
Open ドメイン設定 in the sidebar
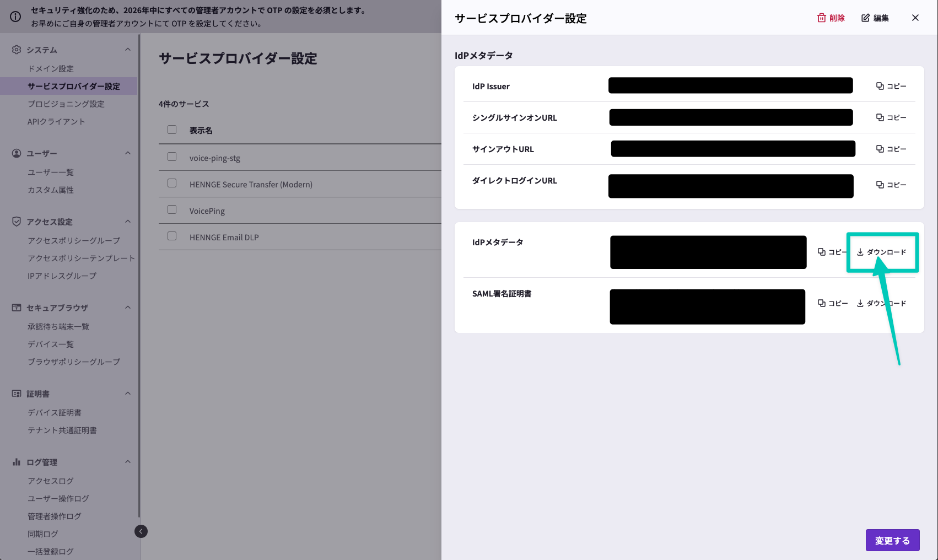point(51,69)
